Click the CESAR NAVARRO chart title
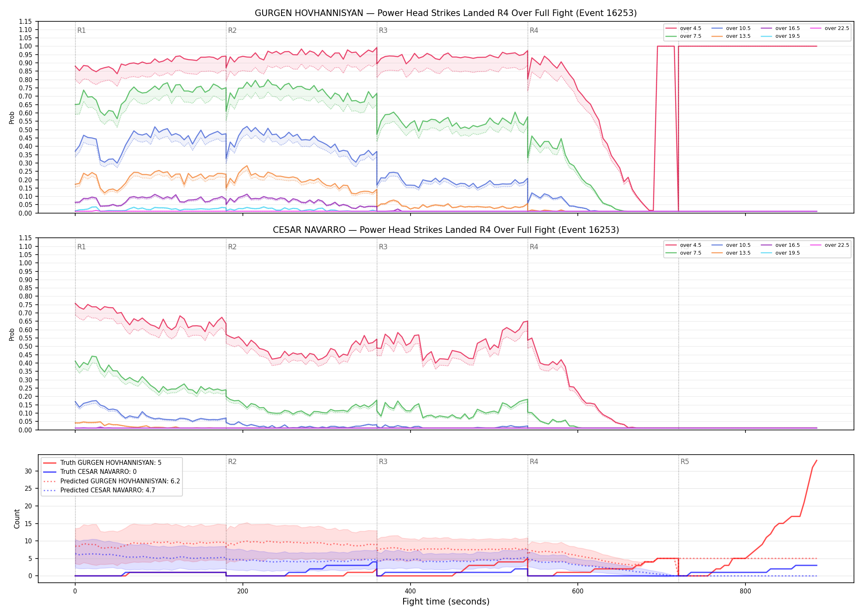 (x=446, y=230)
